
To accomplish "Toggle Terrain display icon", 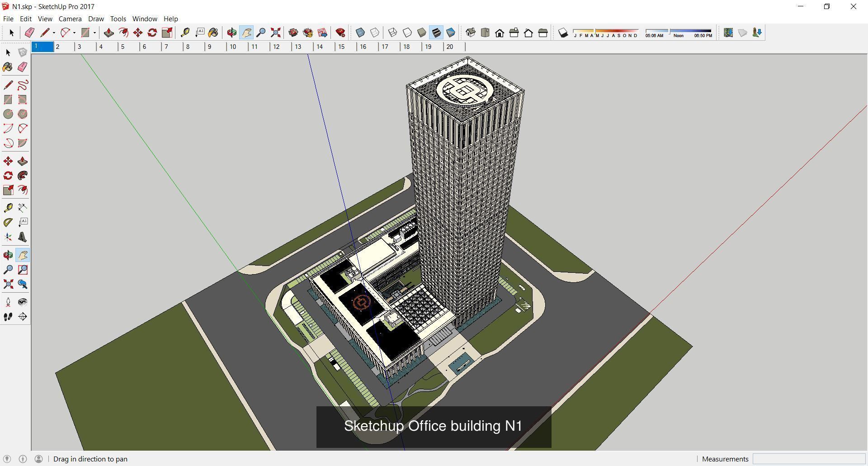I will (x=743, y=33).
